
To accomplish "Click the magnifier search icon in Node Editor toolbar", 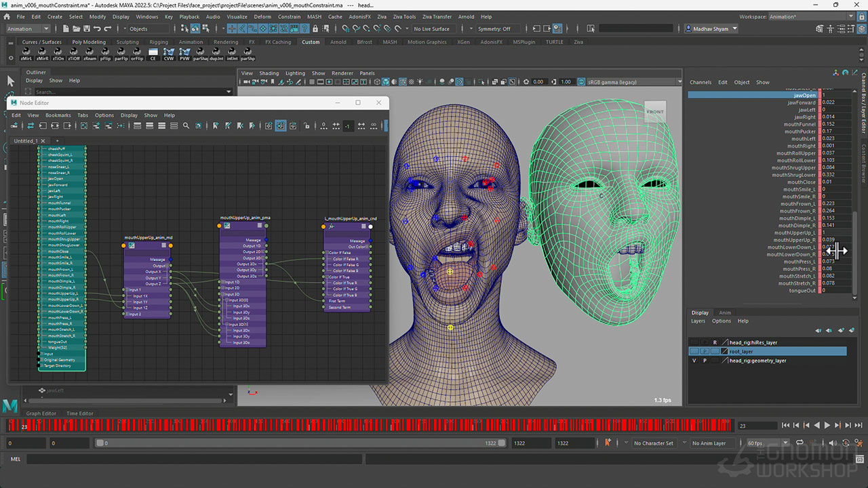I will [x=186, y=126].
